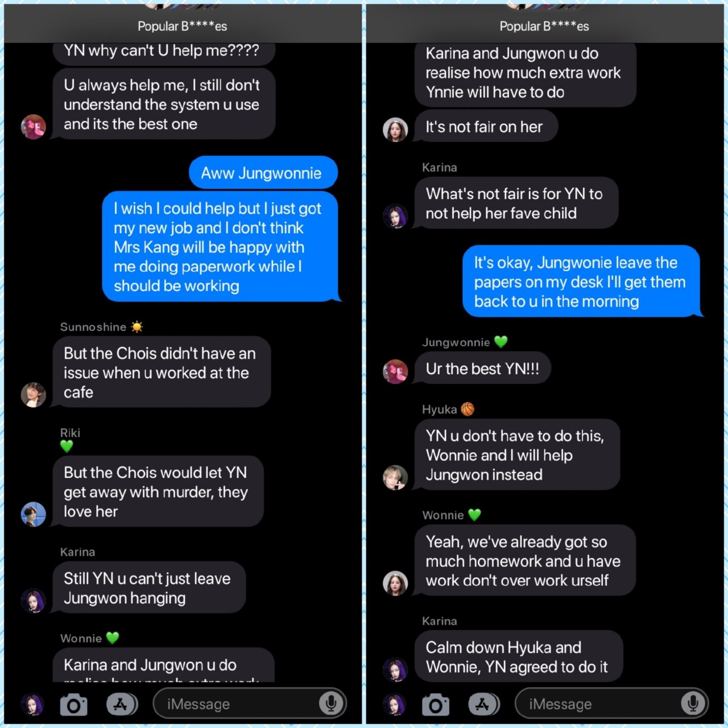Tap microphone dictation icon in left message field
The width and height of the screenshot is (728, 728).
[x=330, y=704]
